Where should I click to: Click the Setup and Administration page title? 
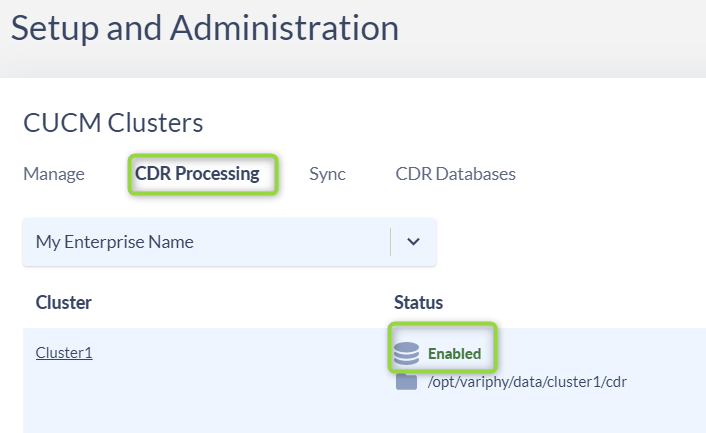[x=205, y=28]
